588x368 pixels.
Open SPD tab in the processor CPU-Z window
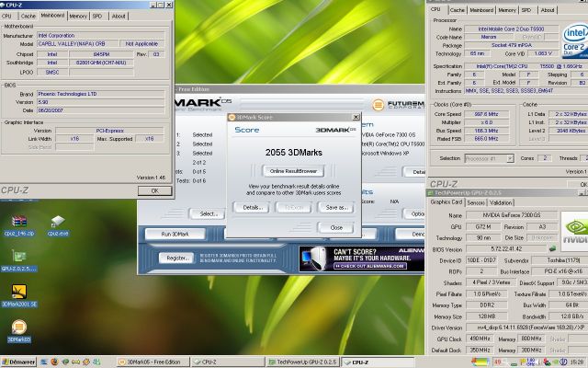click(x=526, y=10)
